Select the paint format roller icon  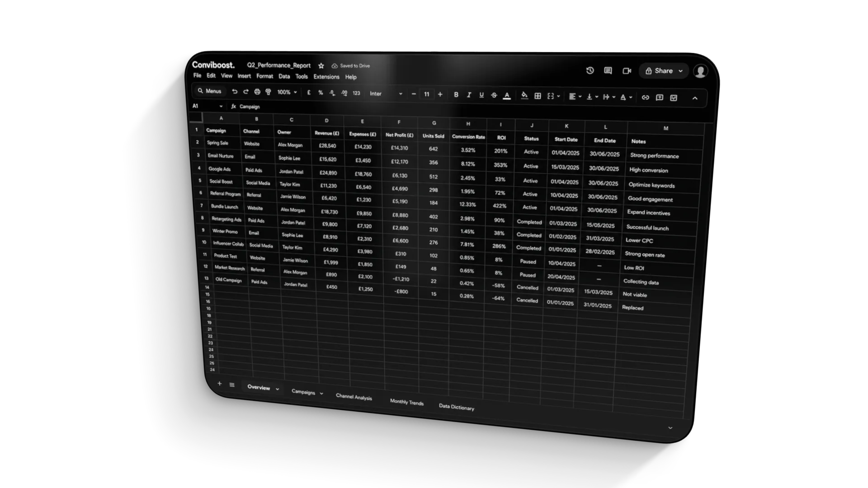(x=268, y=92)
